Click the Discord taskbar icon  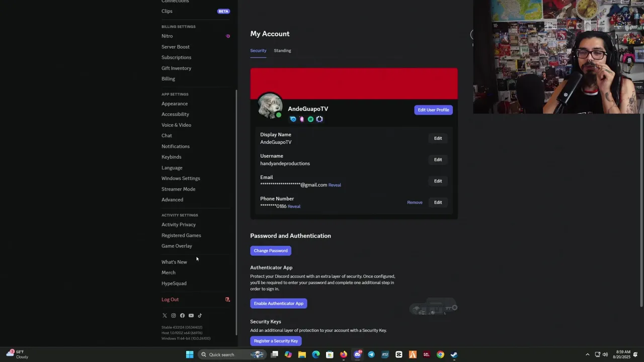(x=358, y=354)
